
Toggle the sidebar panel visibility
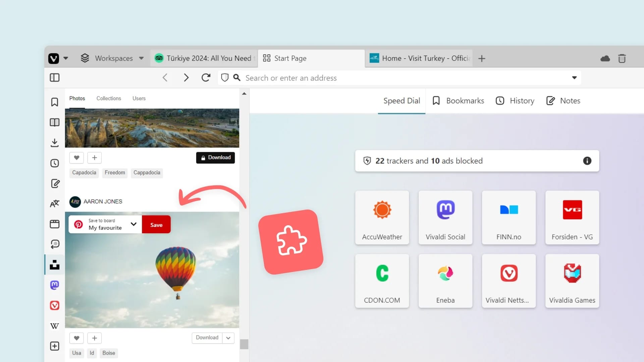click(54, 77)
